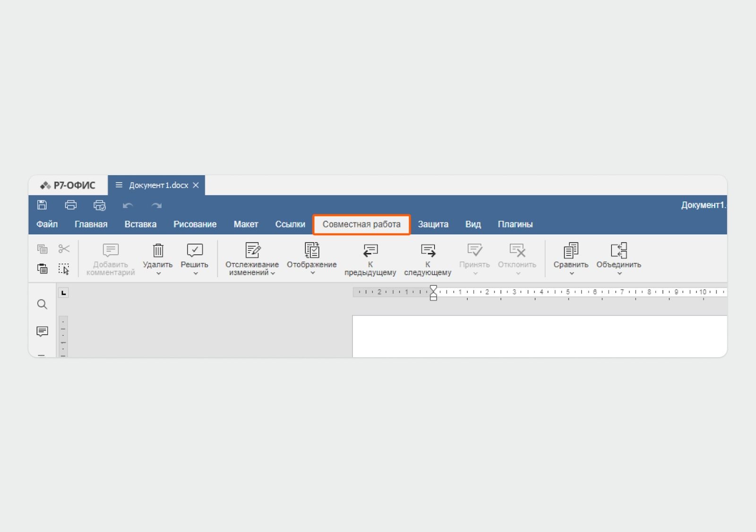Screen dimensions: 756x532
Task: Expand the Принять dropdown arrow
Action: coord(475,273)
